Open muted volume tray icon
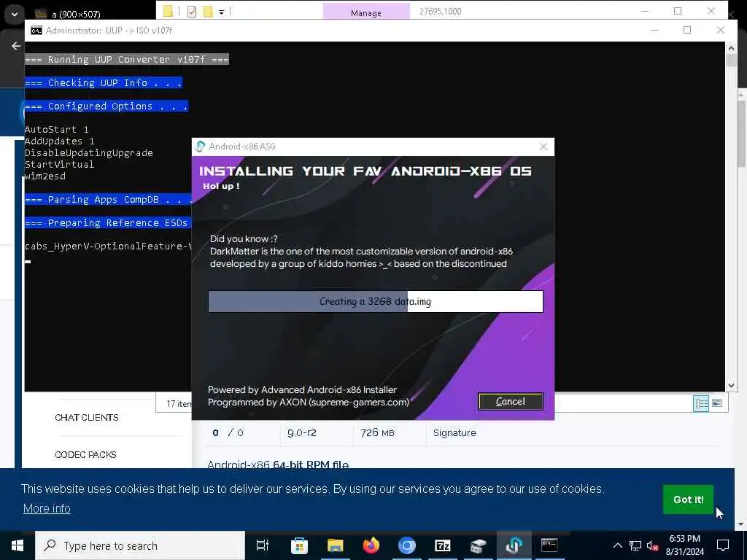747x560 pixels. pyautogui.click(x=653, y=545)
